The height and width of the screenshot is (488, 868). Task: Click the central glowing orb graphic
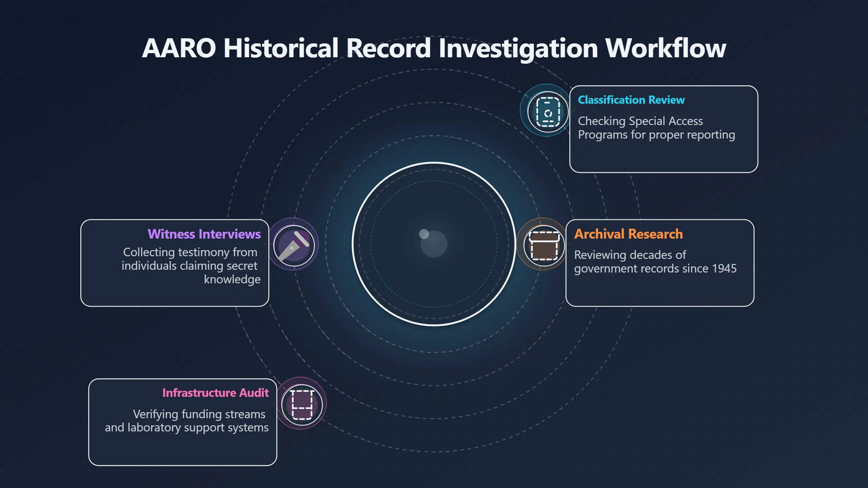coord(434,244)
